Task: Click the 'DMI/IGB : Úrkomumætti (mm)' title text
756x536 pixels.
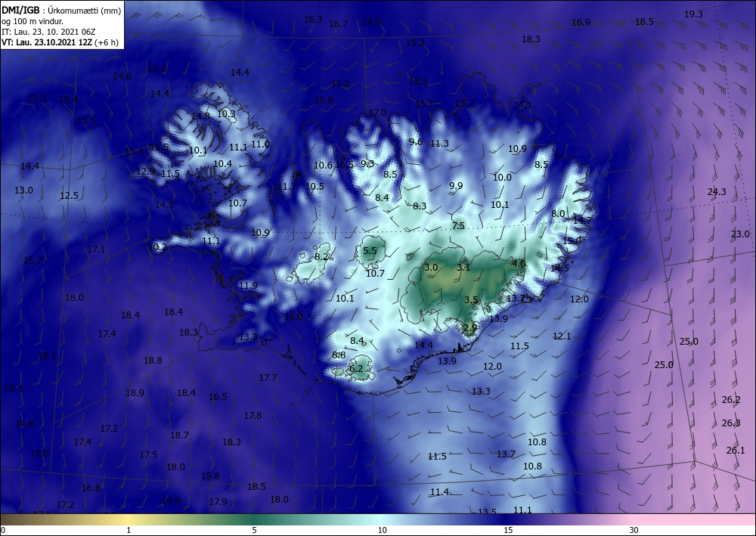Action: coord(61,10)
